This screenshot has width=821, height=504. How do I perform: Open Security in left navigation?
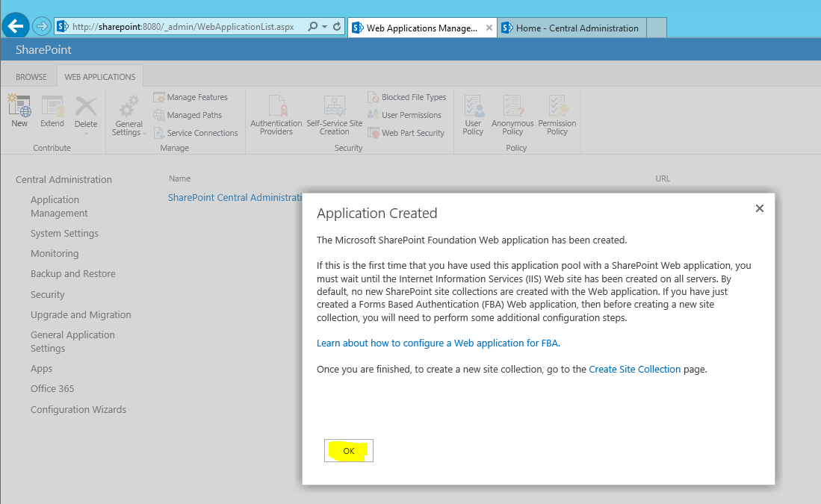48,295
